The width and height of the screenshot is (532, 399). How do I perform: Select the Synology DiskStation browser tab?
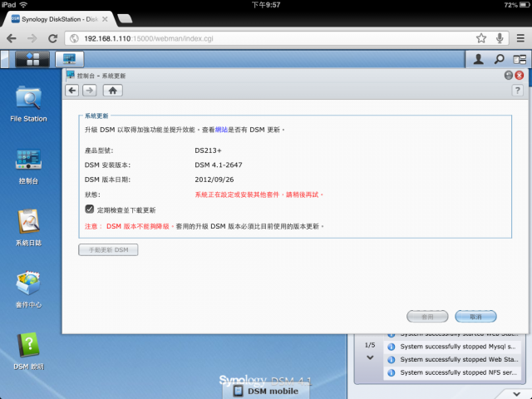pyautogui.click(x=59, y=19)
